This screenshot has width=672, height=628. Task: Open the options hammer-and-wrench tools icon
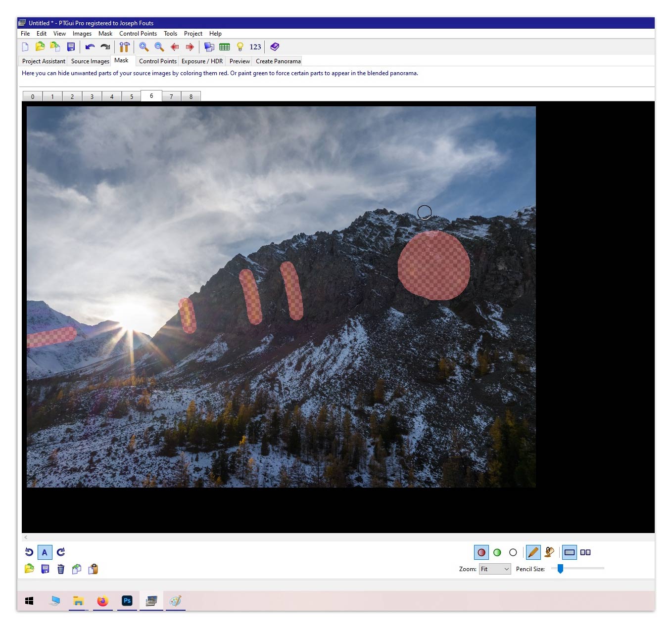124,47
